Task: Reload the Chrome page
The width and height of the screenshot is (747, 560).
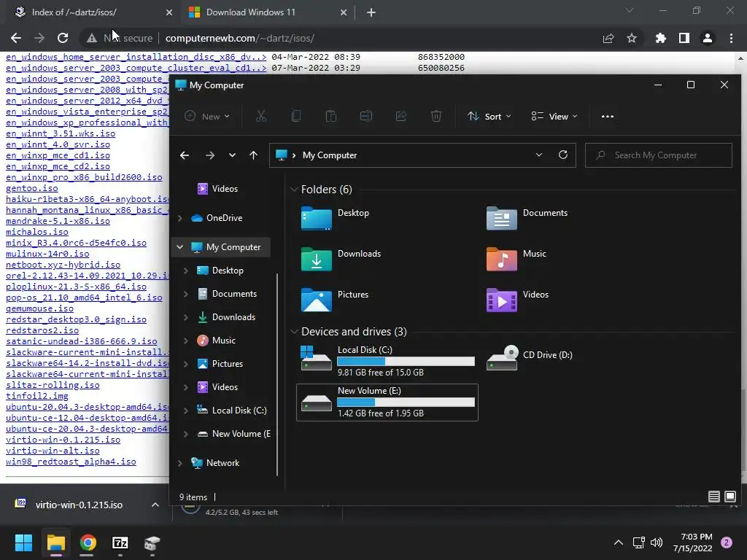Action: pyautogui.click(x=63, y=38)
